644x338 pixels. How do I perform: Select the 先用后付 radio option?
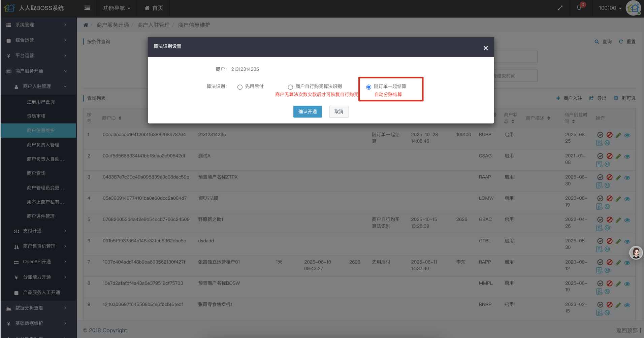tap(240, 87)
